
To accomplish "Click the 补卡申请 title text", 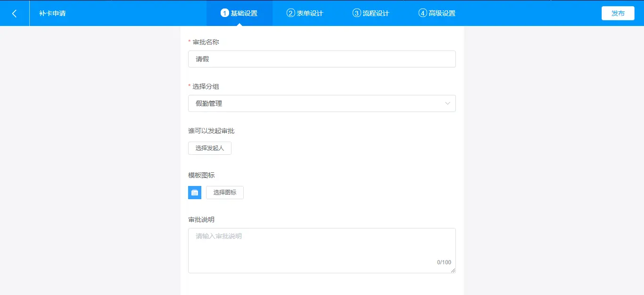I will [52, 13].
